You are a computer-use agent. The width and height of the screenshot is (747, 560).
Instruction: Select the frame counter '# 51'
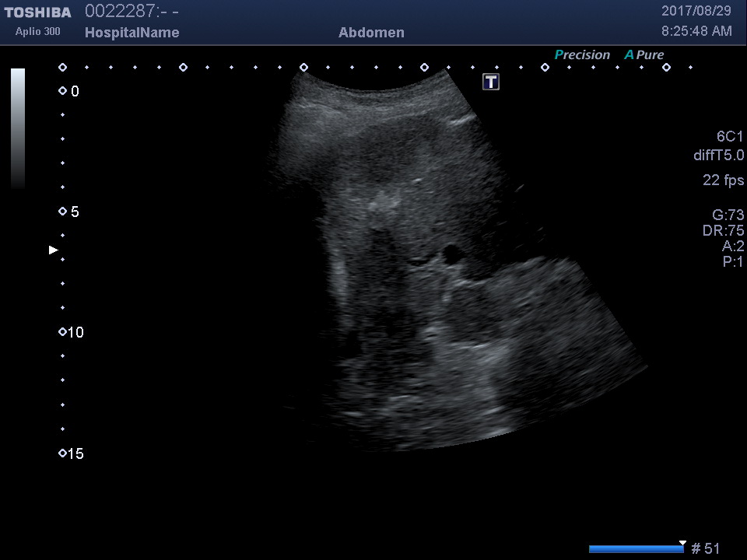706,548
